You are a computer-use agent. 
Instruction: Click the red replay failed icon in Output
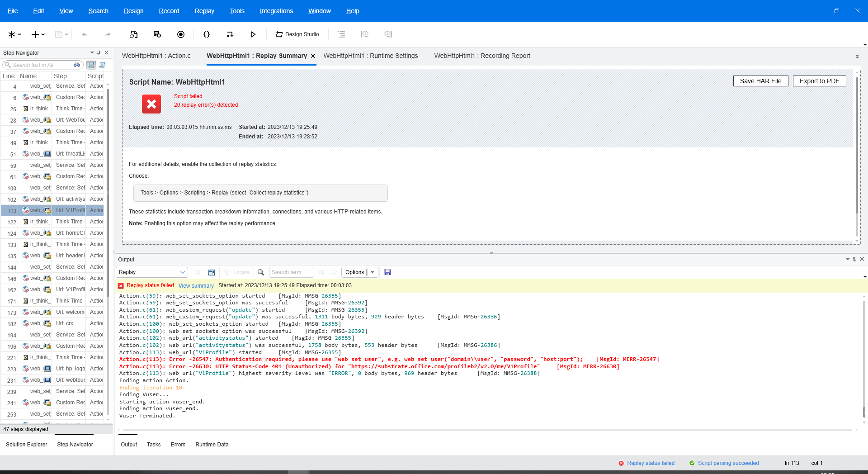pos(121,286)
